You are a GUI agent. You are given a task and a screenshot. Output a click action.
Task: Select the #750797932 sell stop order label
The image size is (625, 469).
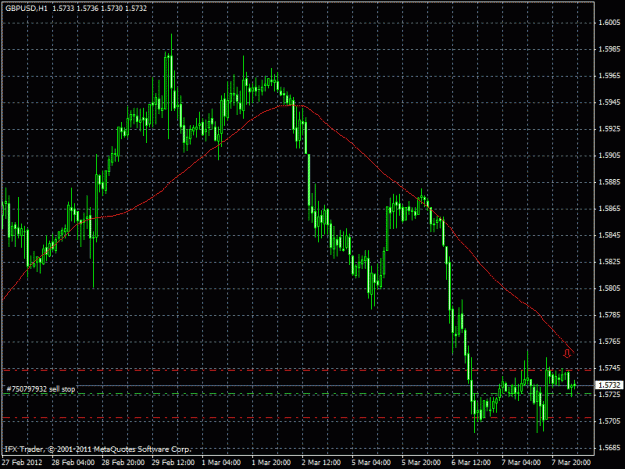point(41,389)
